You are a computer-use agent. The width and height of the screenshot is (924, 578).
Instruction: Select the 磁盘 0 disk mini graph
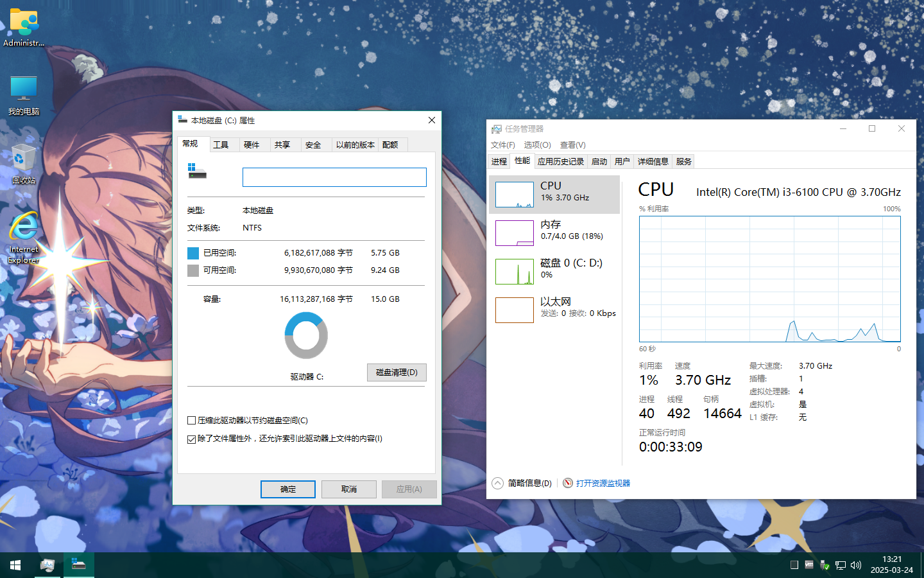515,272
